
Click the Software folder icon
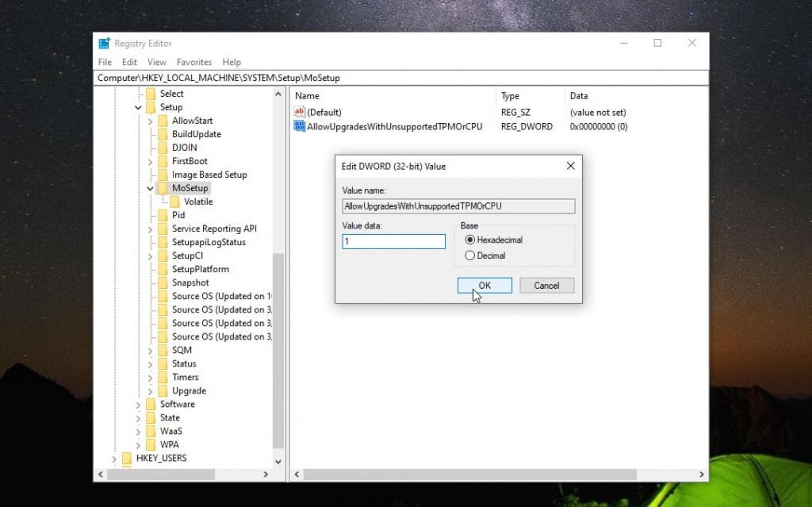tap(151, 404)
